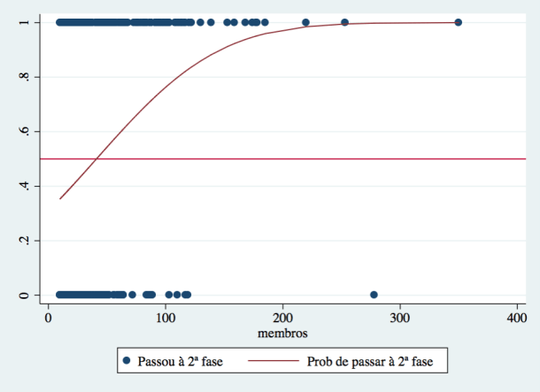Click the y-axis tick label 0

(24, 295)
